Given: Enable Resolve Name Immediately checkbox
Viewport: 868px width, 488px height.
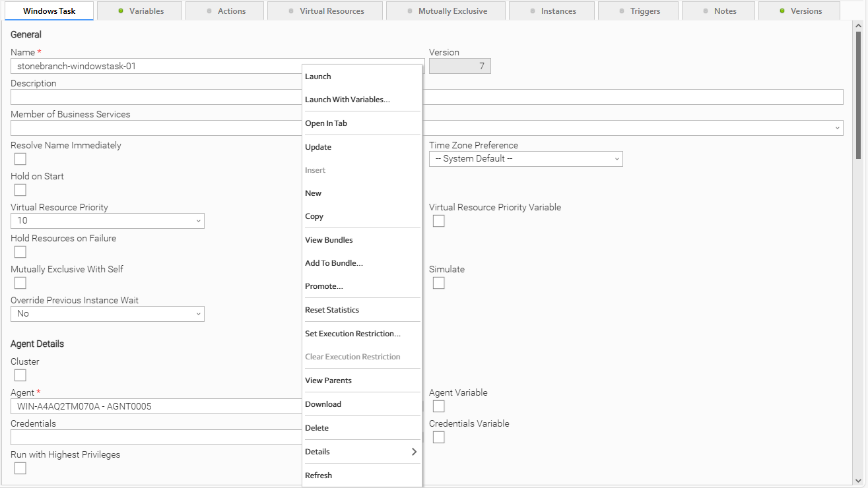Looking at the screenshot, I should 20,159.
